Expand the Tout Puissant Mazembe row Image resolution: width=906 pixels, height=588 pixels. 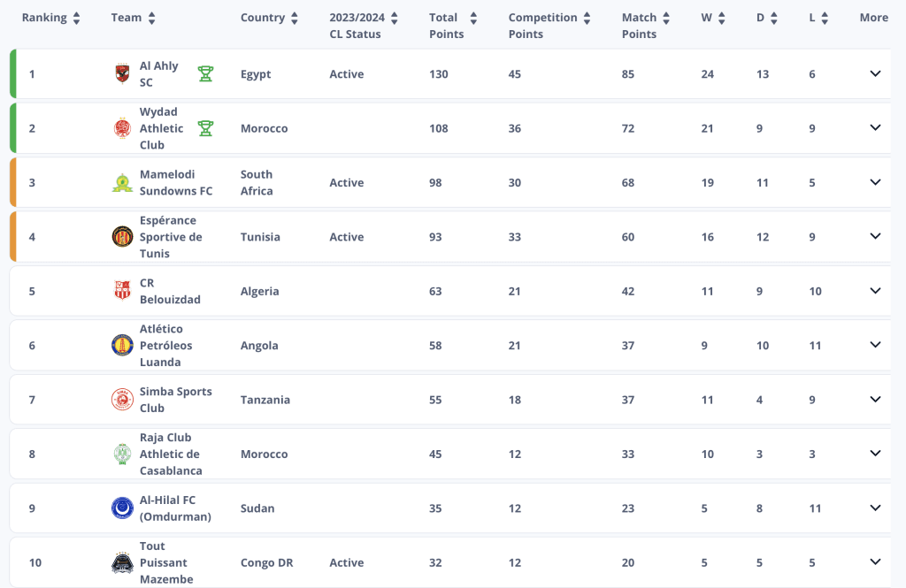pyautogui.click(x=875, y=561)
